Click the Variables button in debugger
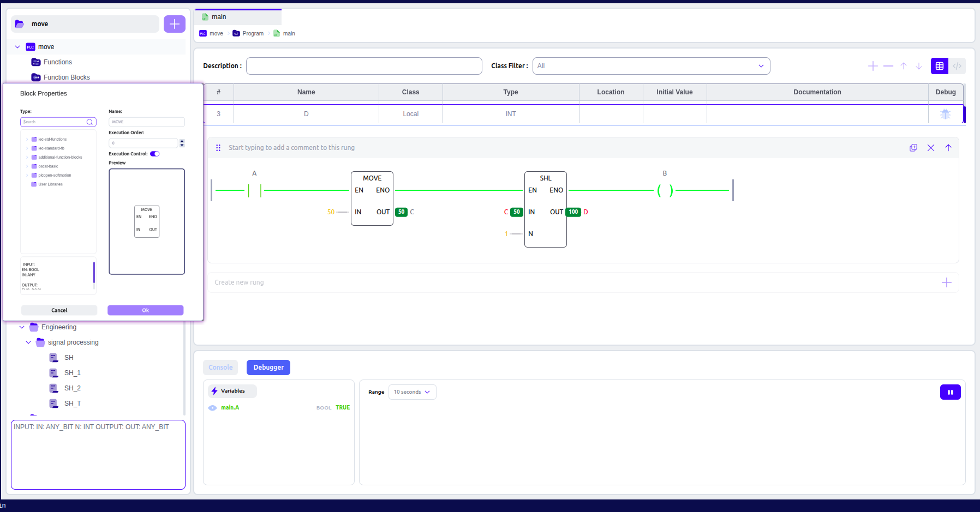The height and width of the screenshot is (512, 980). point(232,391)
